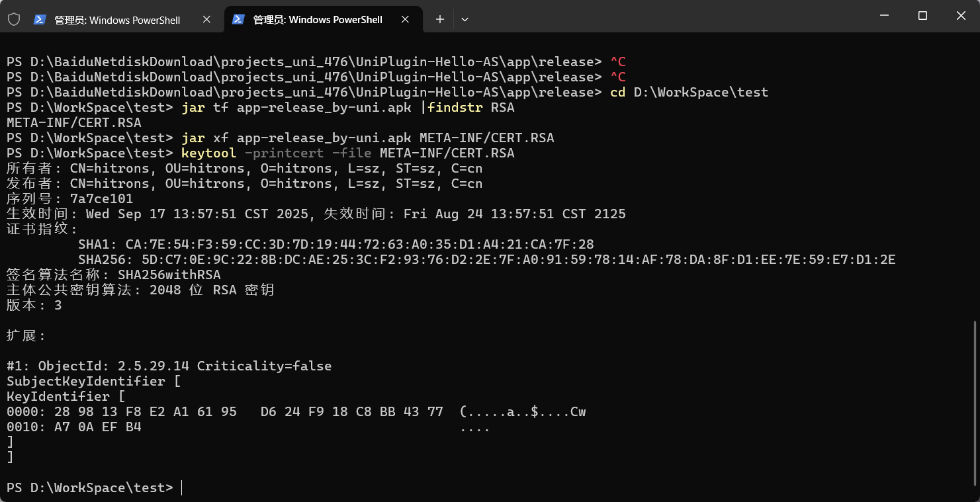Close the Windows Terminal window

click(x=961, y=16)
